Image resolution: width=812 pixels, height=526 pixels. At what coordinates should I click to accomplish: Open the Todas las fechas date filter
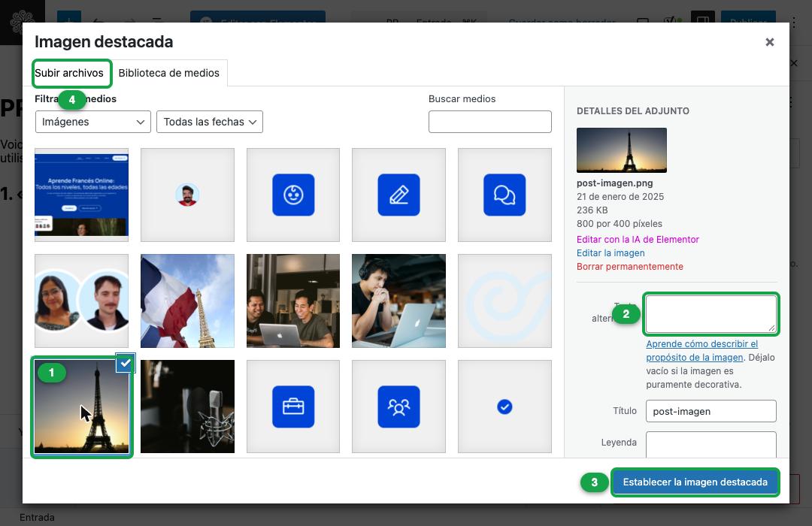click(x=210, y=122)
